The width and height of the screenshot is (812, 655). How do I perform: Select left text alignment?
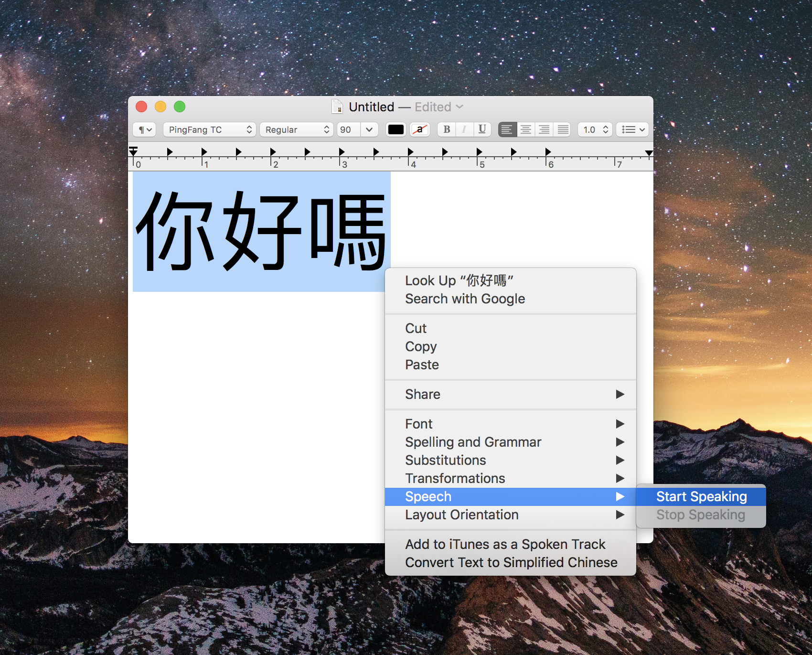507,129
